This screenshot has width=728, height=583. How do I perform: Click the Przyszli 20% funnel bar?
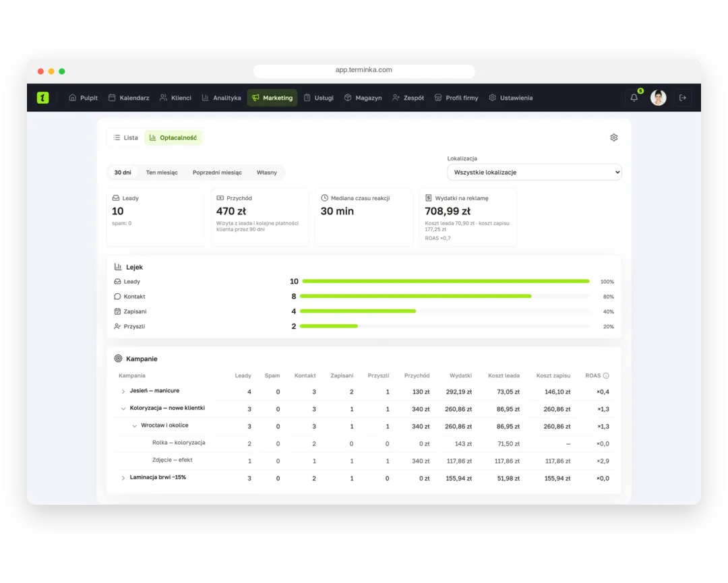point(329,326)
